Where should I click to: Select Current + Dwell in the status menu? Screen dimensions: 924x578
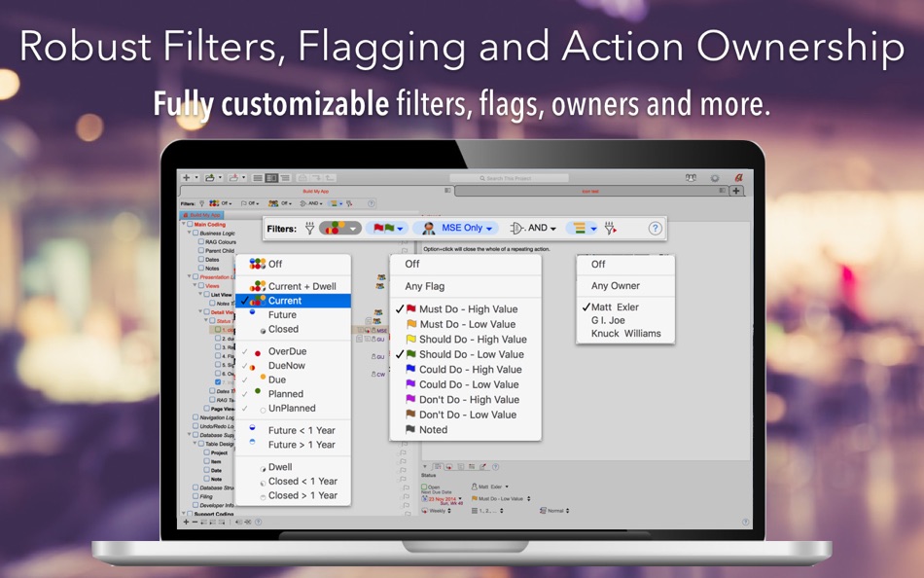point(293,286)
